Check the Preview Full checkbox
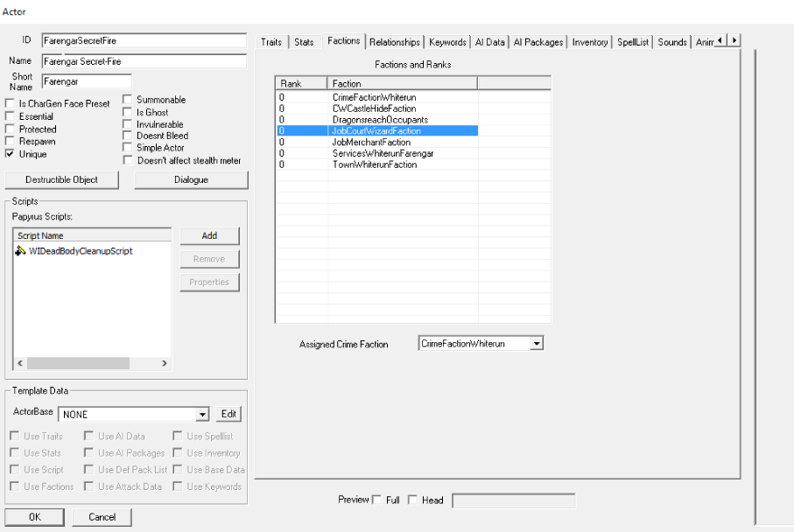794x532 pixels. [x=376, y=500]
